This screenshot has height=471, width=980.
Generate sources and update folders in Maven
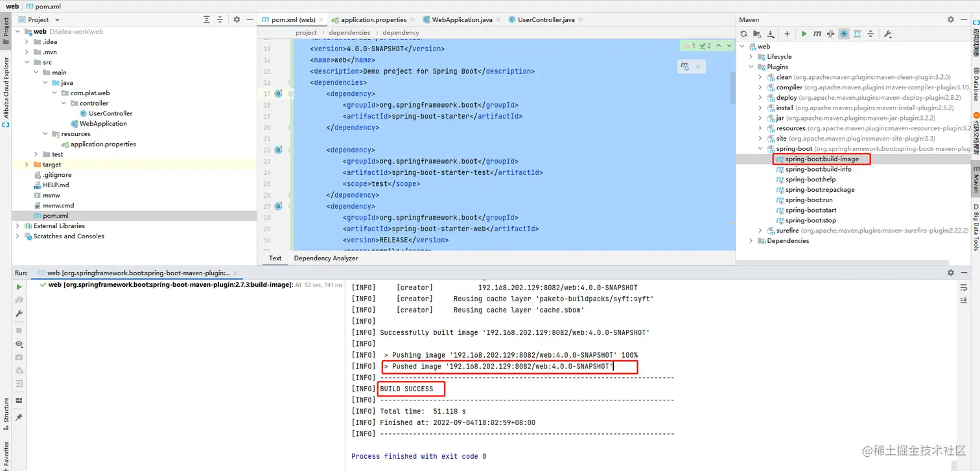757,34
